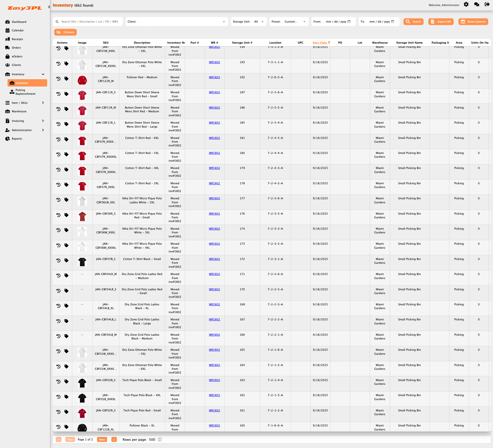The height and width of the screenshot is (448, 493).
Task: Open WR5802 link on Cotton T-Shirt 6XL row
Action: coord(214,138)
